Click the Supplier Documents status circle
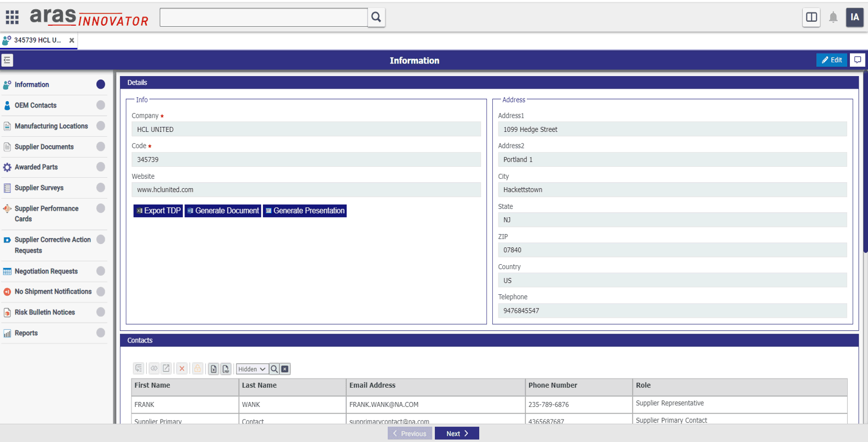This screenshot has width=868, height=442. click(x=101, y=147)
